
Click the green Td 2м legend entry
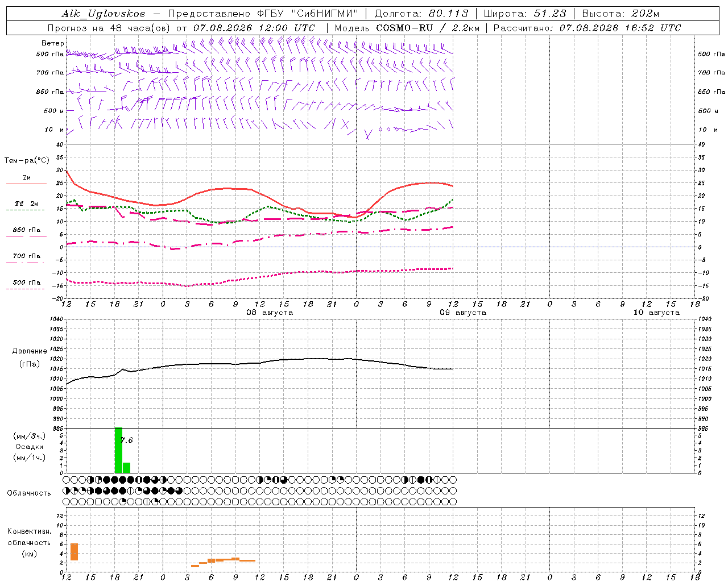[x=26, y=206]
